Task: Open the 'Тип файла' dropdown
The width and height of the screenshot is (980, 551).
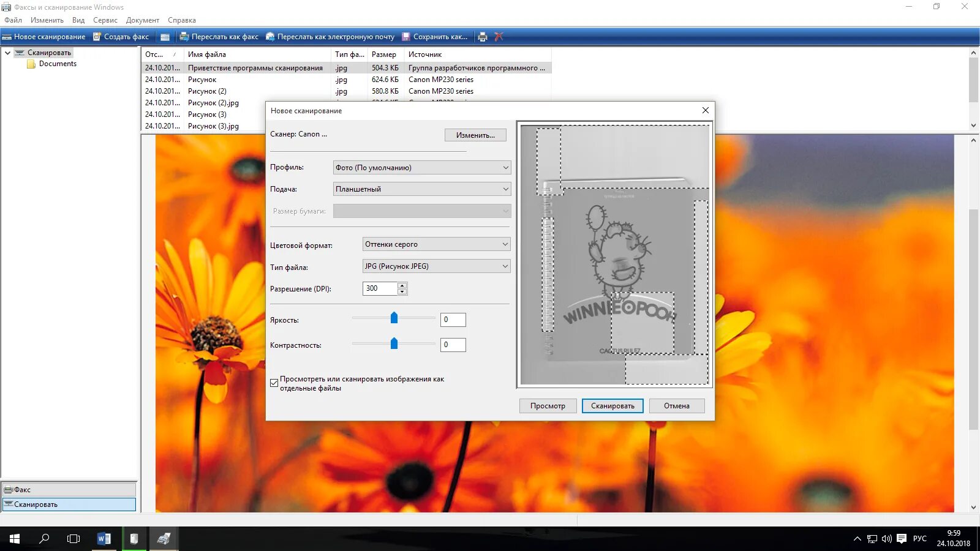Action: pyautogui.click(x=437, y=266)
